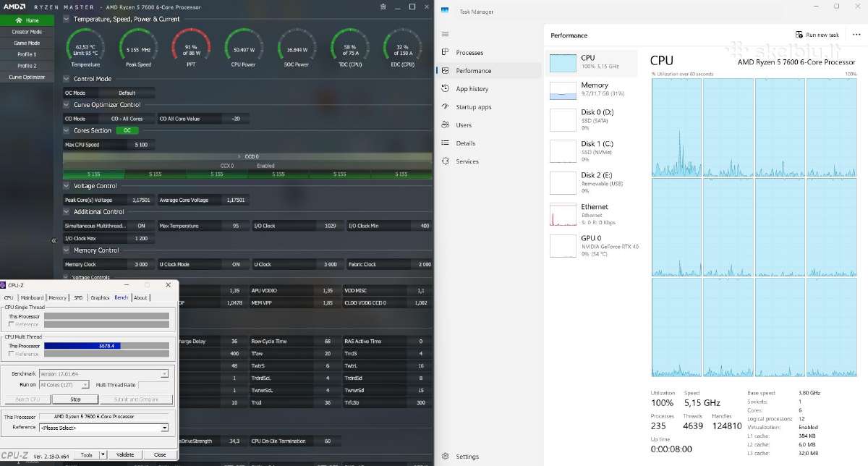Open Ryzen Master settings icon in title bar
The image size is (868, 466).
(383, 7)
